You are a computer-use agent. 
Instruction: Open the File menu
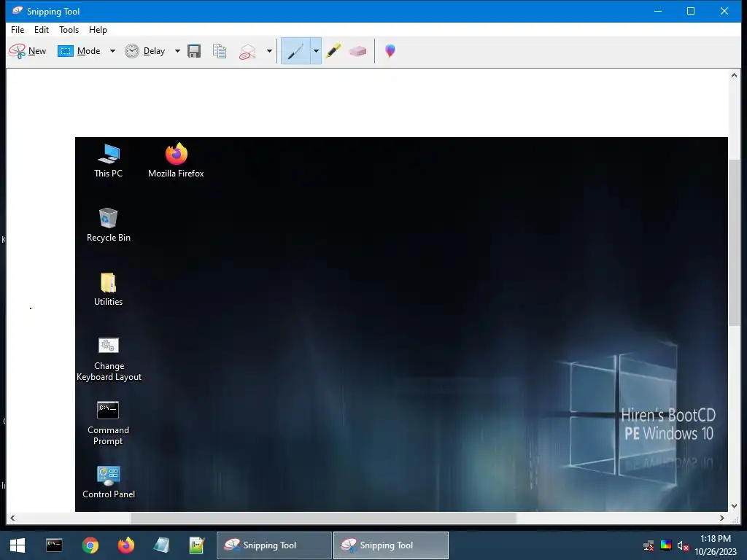coord(18,29)
